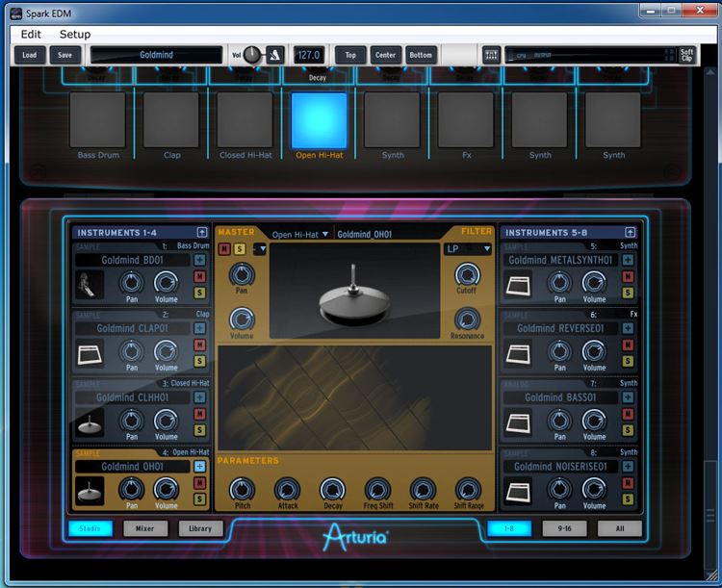The width and height of the screenshot is (722, 588).
Task: Open the Open Hi-Hat instrument dropdown
Action: (x=300, y=235)
